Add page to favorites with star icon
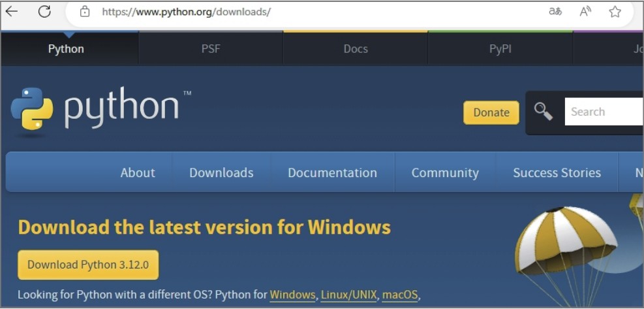The height and width of the screenshot is (309, 644). pos(615,12)
